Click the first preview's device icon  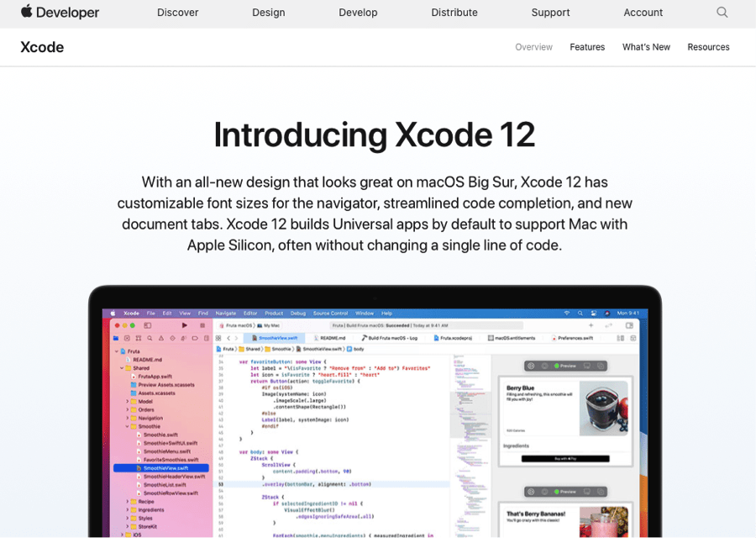(587, 366)
